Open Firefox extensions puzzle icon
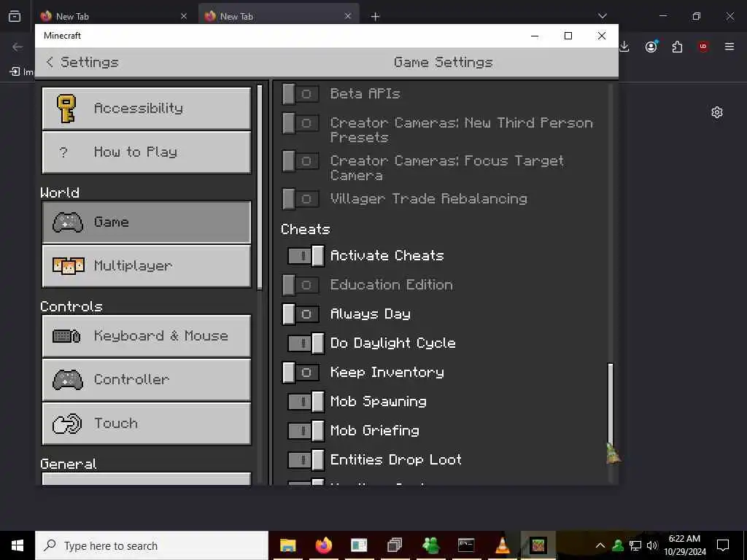Screen dimensions: 747x560 tap(677, 47)
